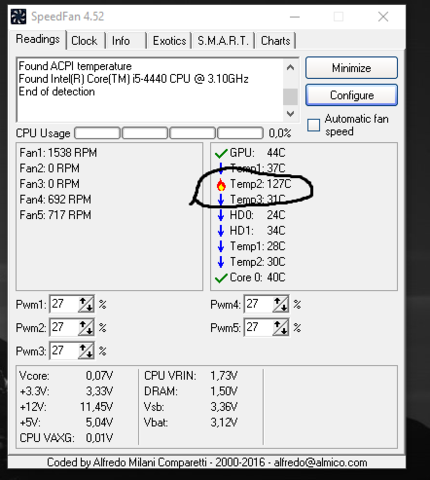The height and width of the screenshot is (480, 430).
Task: Open the Charts tab
Action: click(x=276, y=41)
